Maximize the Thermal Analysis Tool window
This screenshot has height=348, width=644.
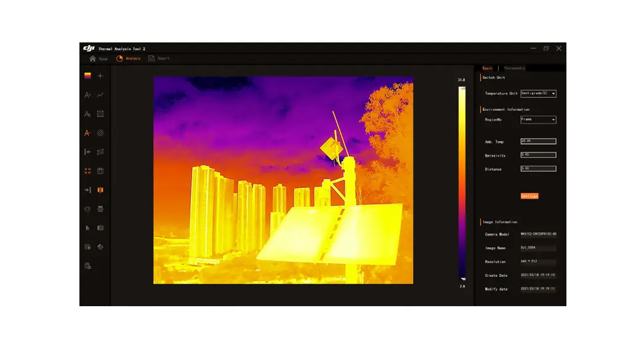546,49
